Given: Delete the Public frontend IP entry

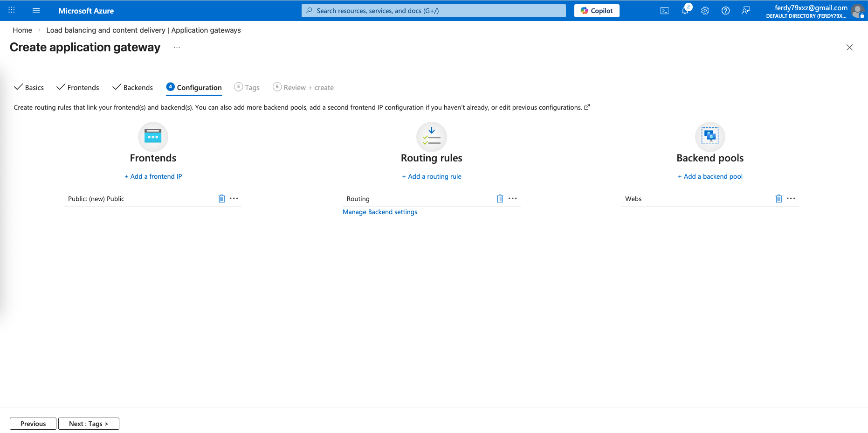Looking at the screenshot, I should click(x=221, y=199).
